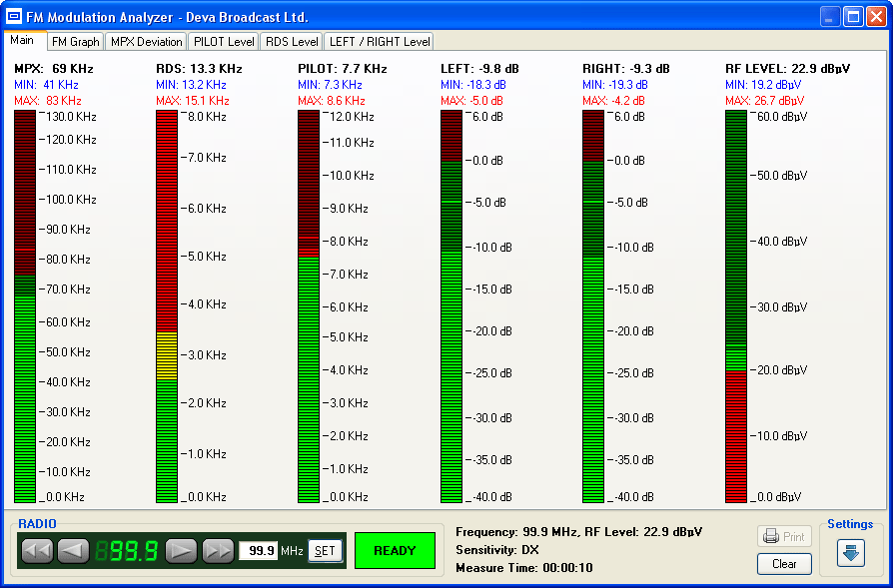Clear the measurements with Clear button
This screenshot has height=588, width=893.
(x=784, y=564)
